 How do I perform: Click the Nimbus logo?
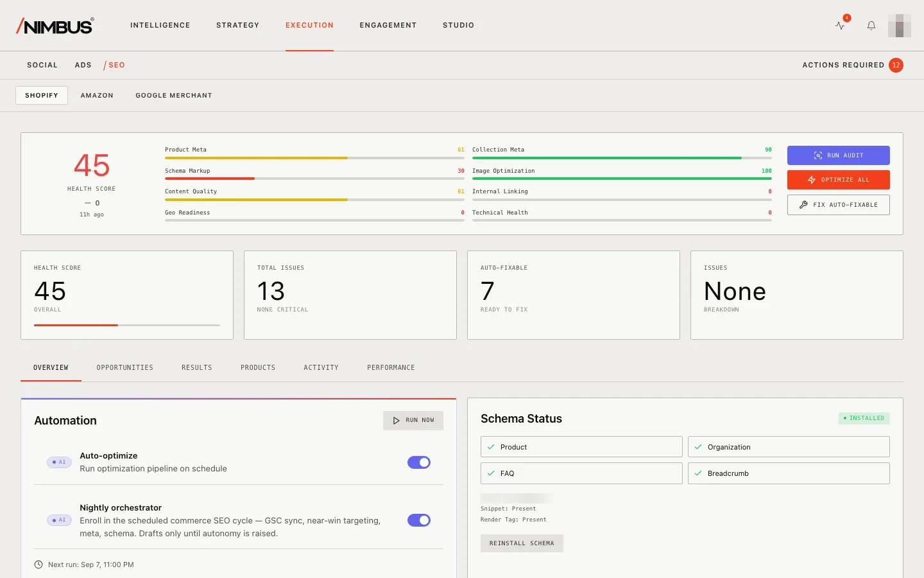tap(55, 26)
